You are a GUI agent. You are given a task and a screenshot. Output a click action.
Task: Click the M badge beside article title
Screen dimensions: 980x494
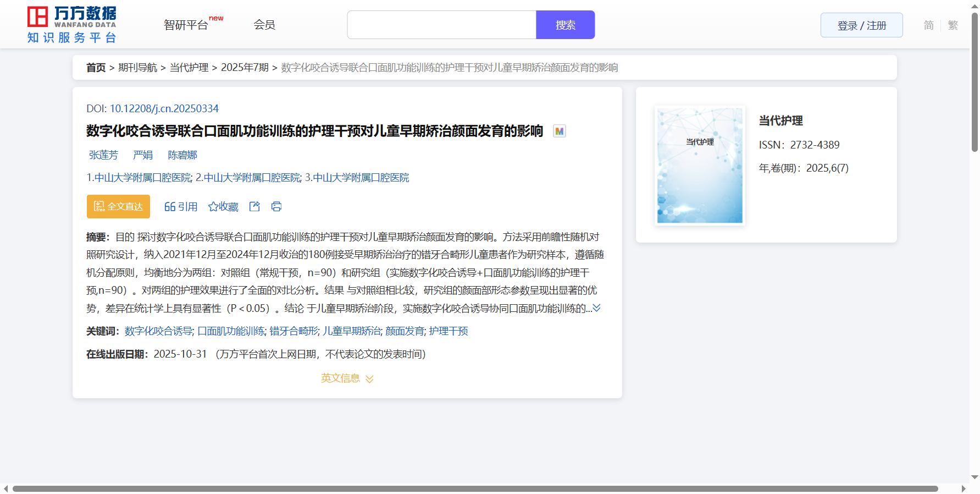[559, 131]
